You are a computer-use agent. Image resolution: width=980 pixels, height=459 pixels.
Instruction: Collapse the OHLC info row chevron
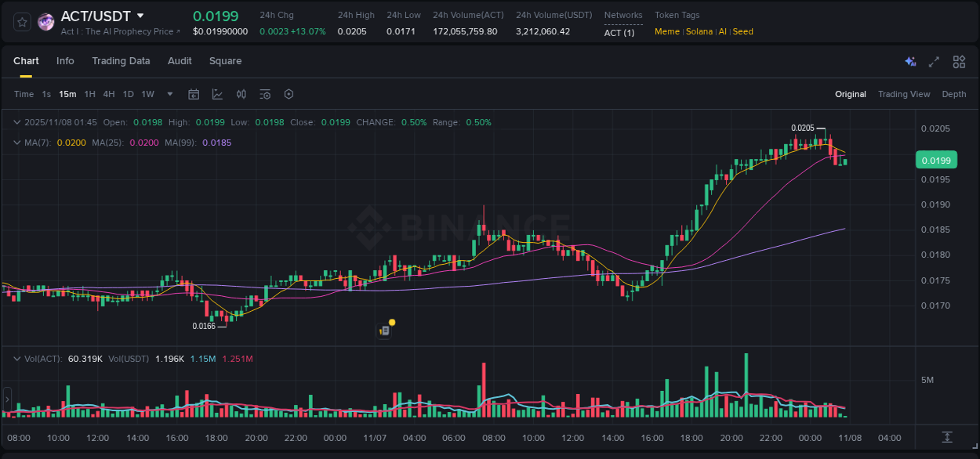pyautogui.click(x=16, y=122)
